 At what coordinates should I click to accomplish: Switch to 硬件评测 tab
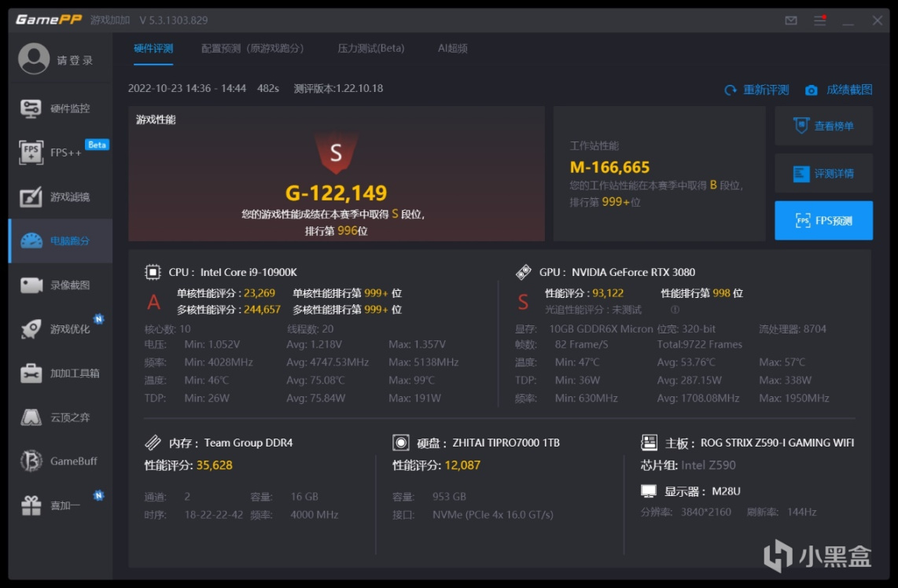point(153,49)
